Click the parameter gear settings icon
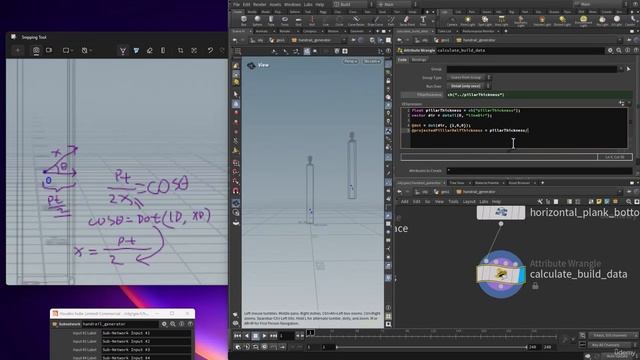This screenshot has height=360, width=640. (610, 51)
